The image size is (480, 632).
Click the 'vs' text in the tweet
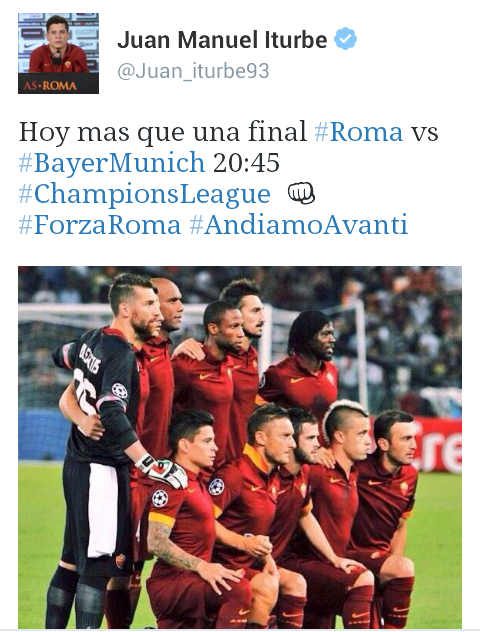(424, 133)
